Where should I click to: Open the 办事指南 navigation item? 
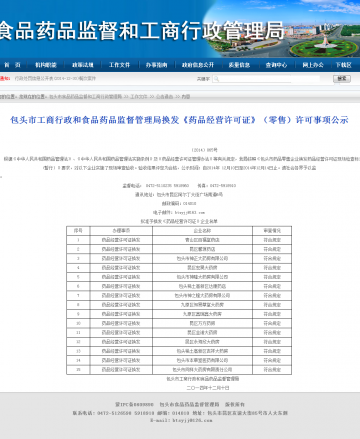pyautogui.click(x=156, y=65)
